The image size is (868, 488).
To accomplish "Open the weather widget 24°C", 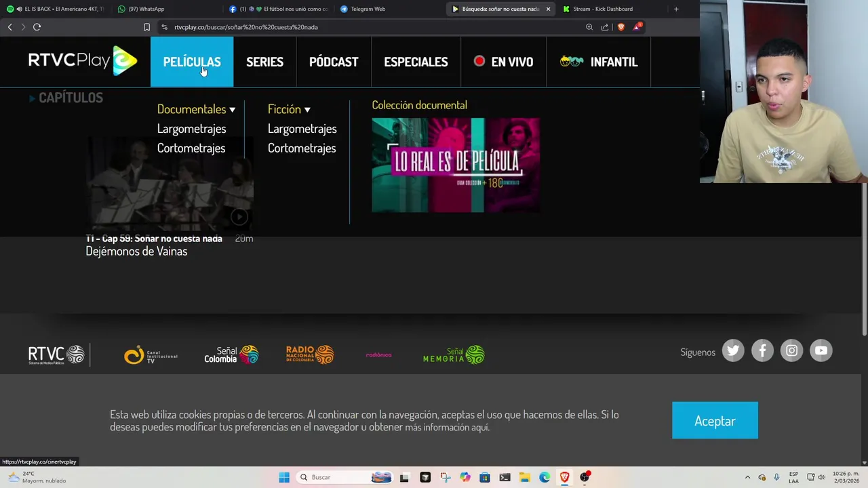I will 38,477.
